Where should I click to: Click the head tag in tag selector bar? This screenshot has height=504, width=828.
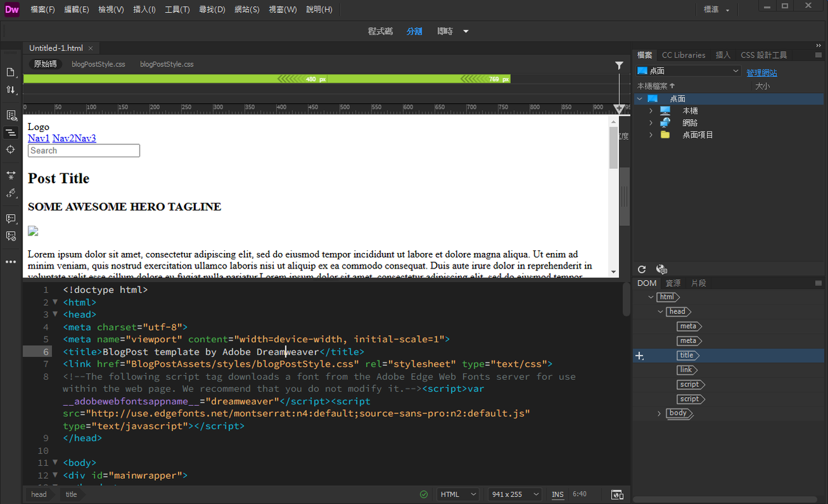coord(39,494)
